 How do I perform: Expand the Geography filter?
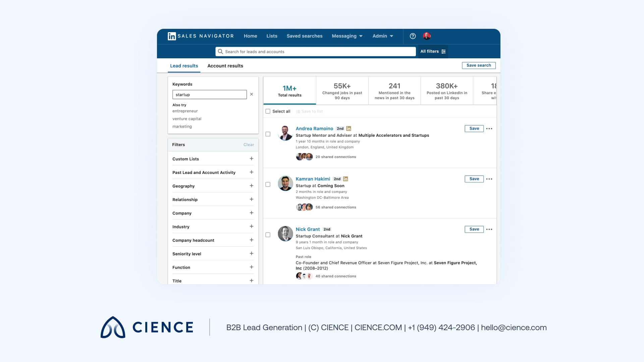point(252,186)
